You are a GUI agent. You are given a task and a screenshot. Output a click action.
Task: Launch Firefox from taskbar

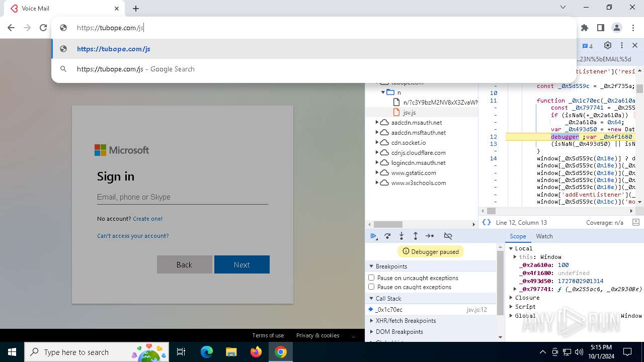pyautogui.click(x=256, y=352)
